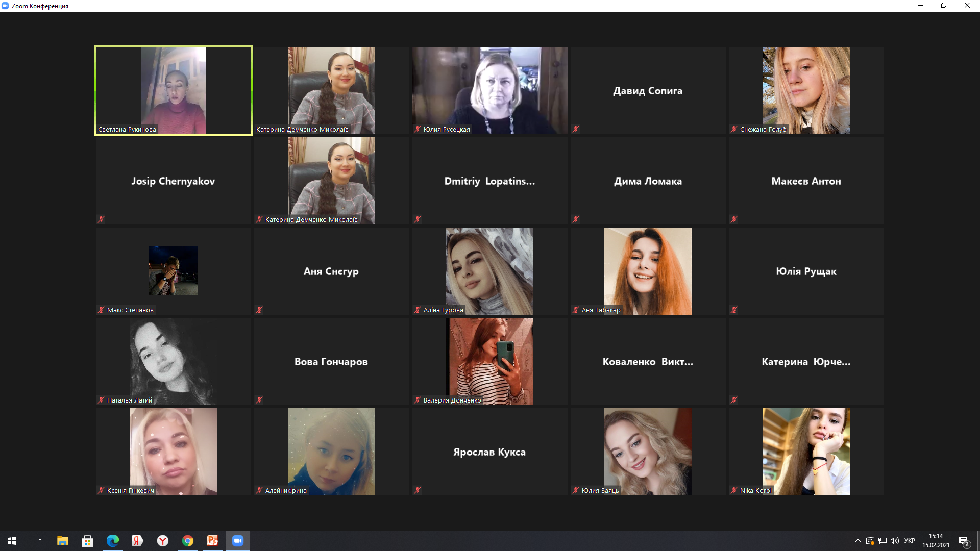The height and width of the screenshot is (551, 980).
Task: Click the muted microphone icon on Давид Сопига's tile
Action: (576, 130)
